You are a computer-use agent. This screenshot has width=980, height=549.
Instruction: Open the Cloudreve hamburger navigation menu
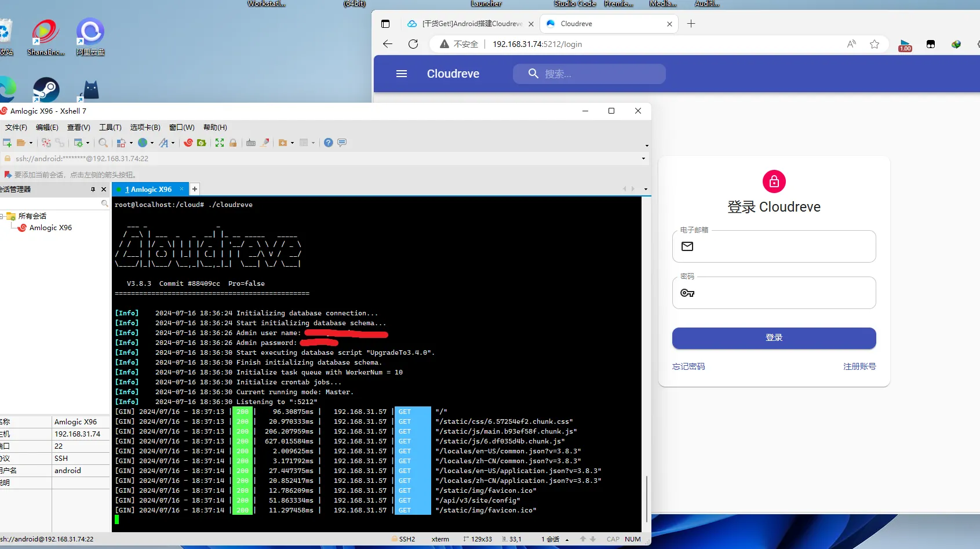pos(402,74)
